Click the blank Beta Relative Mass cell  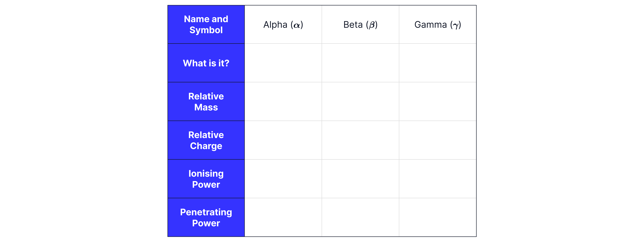point(360,102)
